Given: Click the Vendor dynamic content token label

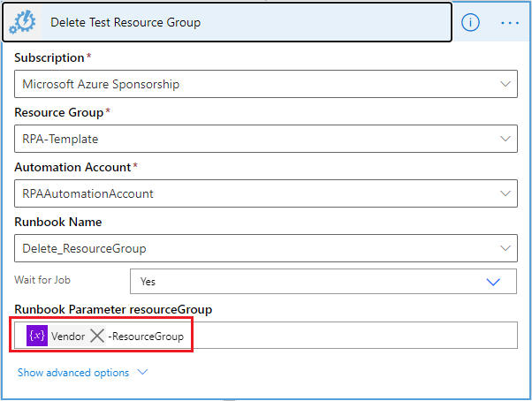Looking at the screenshot, I should pos(67,337).
